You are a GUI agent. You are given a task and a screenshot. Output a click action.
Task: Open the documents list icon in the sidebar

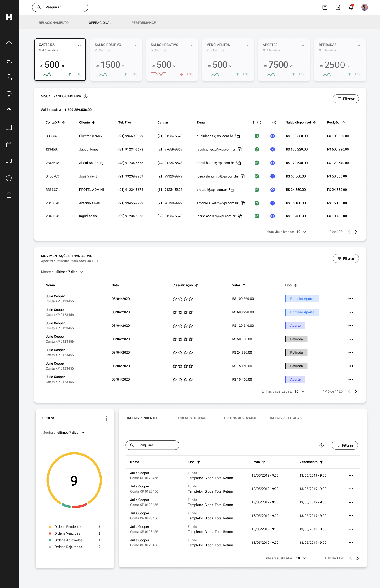(x=9, y=60)
